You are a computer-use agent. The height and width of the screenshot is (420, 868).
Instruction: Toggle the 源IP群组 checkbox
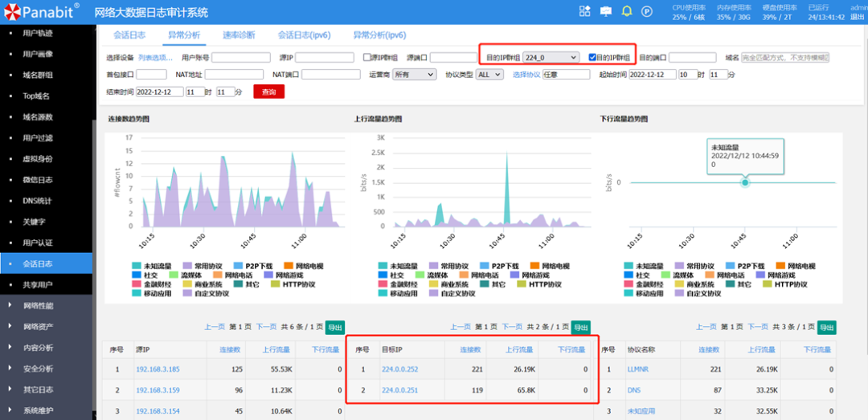click(x=366, y=57)
